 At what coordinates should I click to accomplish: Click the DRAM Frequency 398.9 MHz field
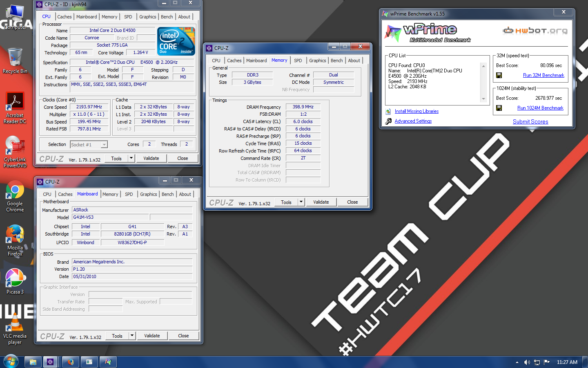click(x=303, y=107)
